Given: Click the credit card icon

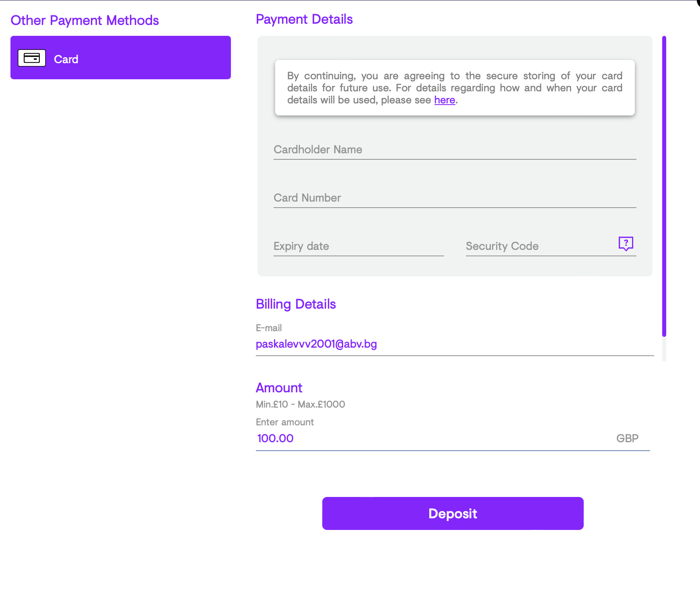Looking at the screenshot, I should pyautogui.click(x=32, y=58).
